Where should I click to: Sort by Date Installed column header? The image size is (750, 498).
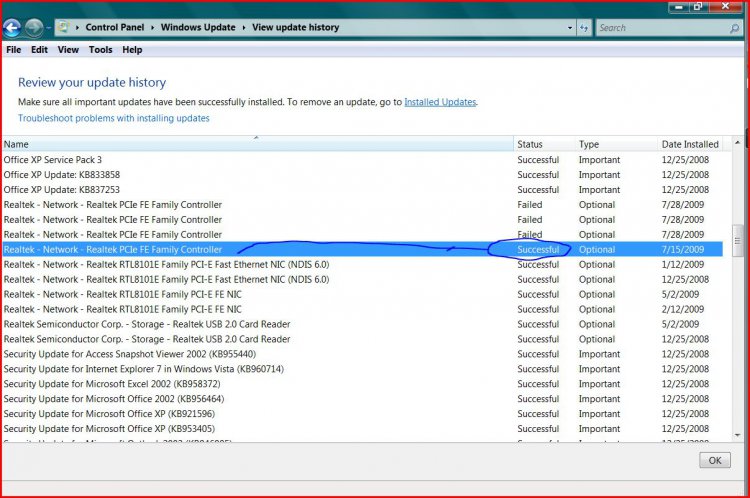pyautogui.click(x=690, y=144)
